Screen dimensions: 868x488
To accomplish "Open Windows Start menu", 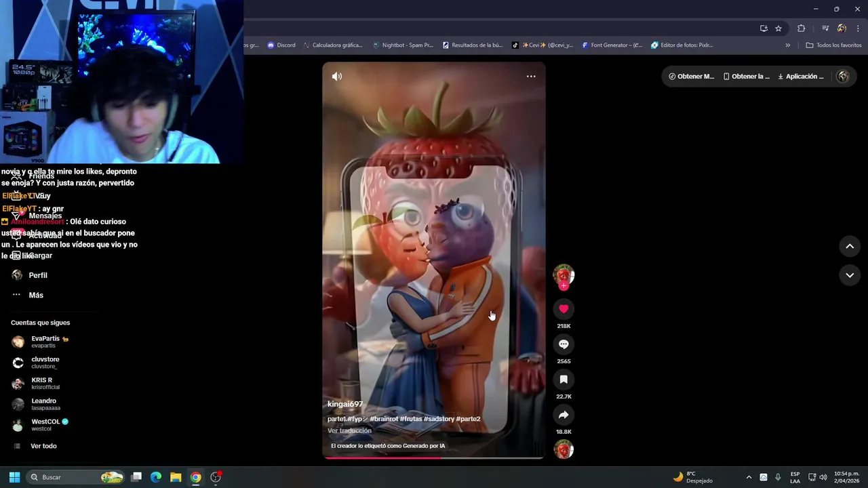I will pos(14,477).
